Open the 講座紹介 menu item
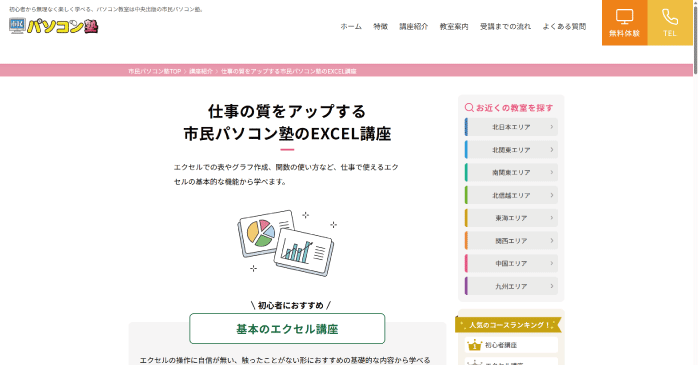This screenshot has width=698, height=365. click(414, 27)
